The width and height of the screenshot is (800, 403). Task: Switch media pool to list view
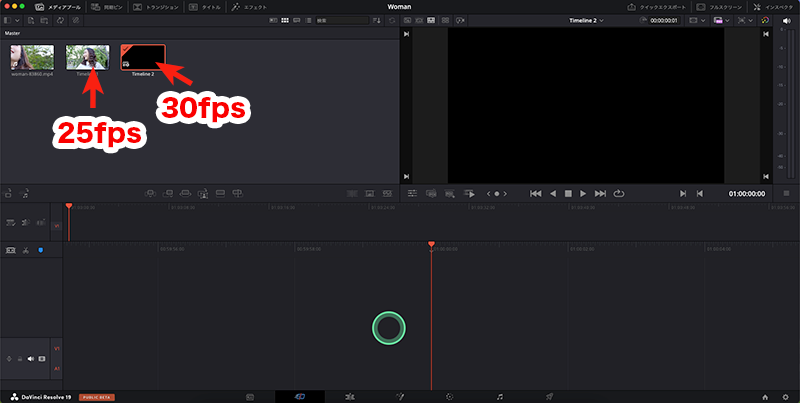click(x=308, y=20)
